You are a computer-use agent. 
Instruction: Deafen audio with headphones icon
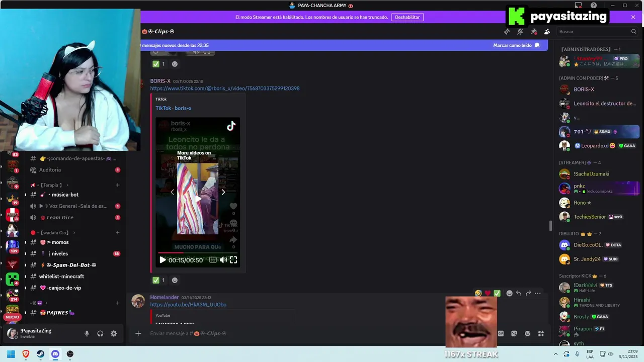pyautogui.click(x=100, y=333)
